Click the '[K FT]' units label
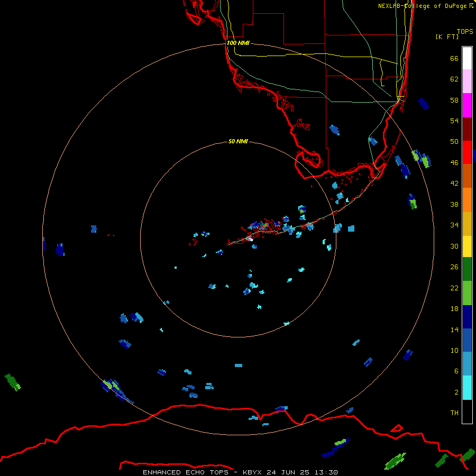476x476 pixels. tap(447, 36)
